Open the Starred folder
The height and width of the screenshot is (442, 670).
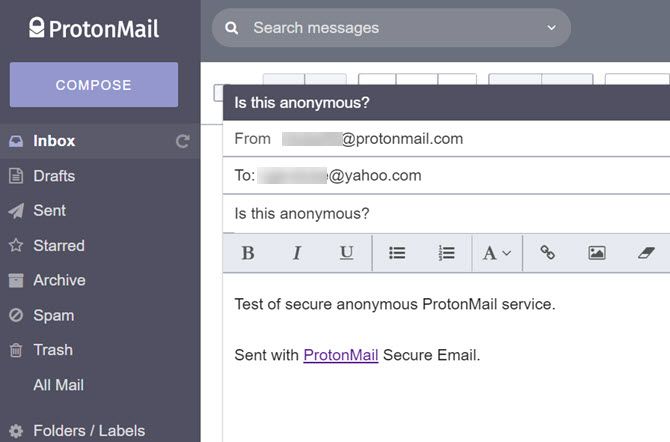tap(58, 245)
